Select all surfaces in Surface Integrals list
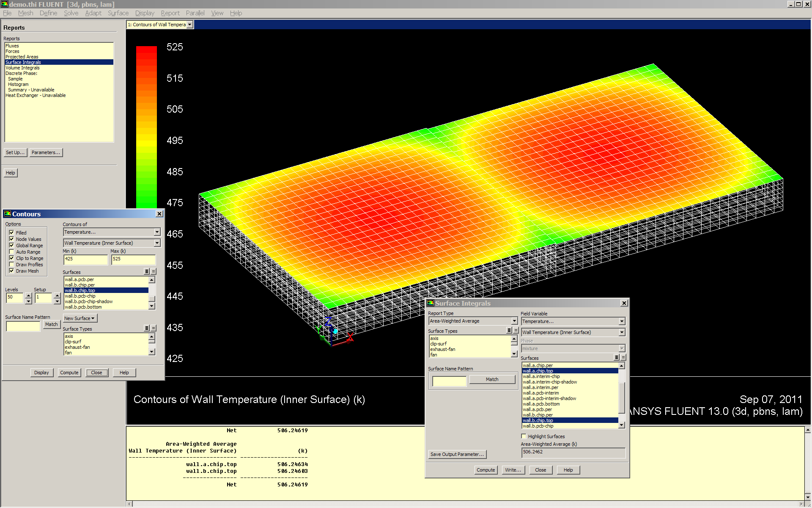This screenshot has width=812, height=508. [616, 358]
